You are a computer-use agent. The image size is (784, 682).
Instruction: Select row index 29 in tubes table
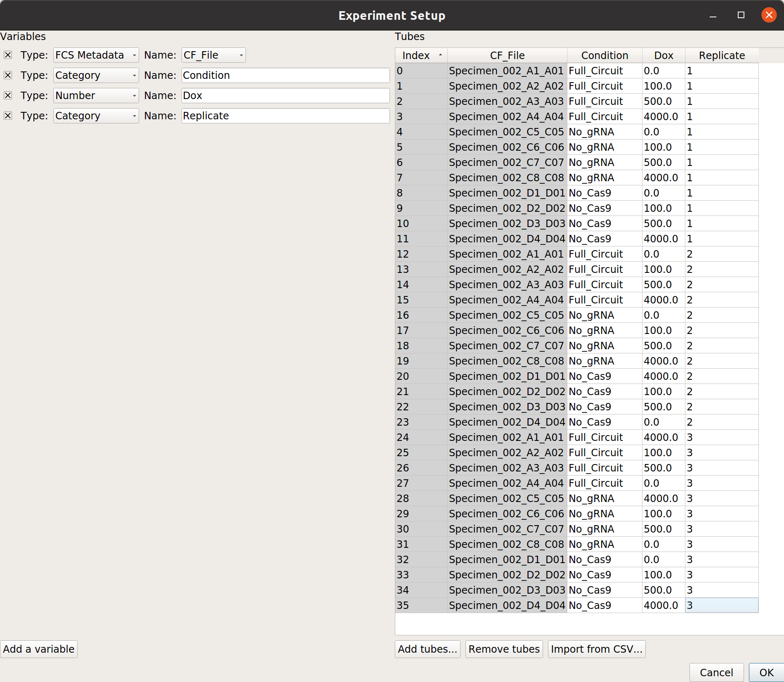pyautogui.click(x=421, y=514)
